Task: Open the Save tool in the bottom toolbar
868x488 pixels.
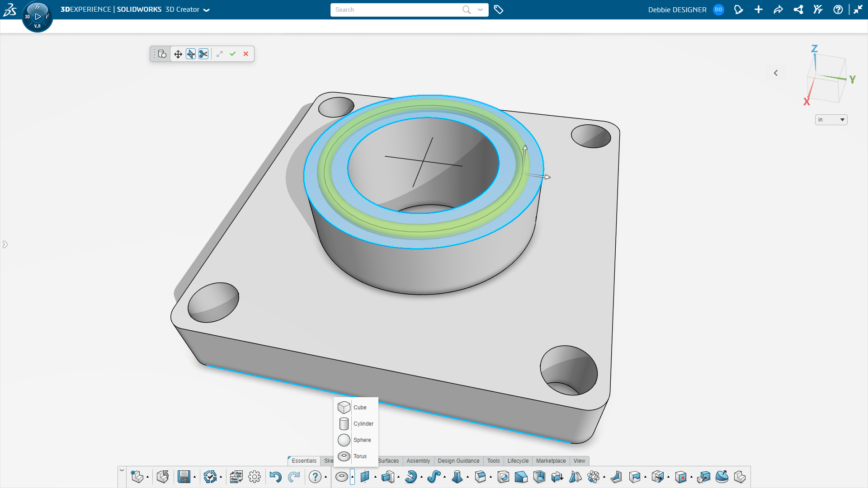Action: coord(184,477)
